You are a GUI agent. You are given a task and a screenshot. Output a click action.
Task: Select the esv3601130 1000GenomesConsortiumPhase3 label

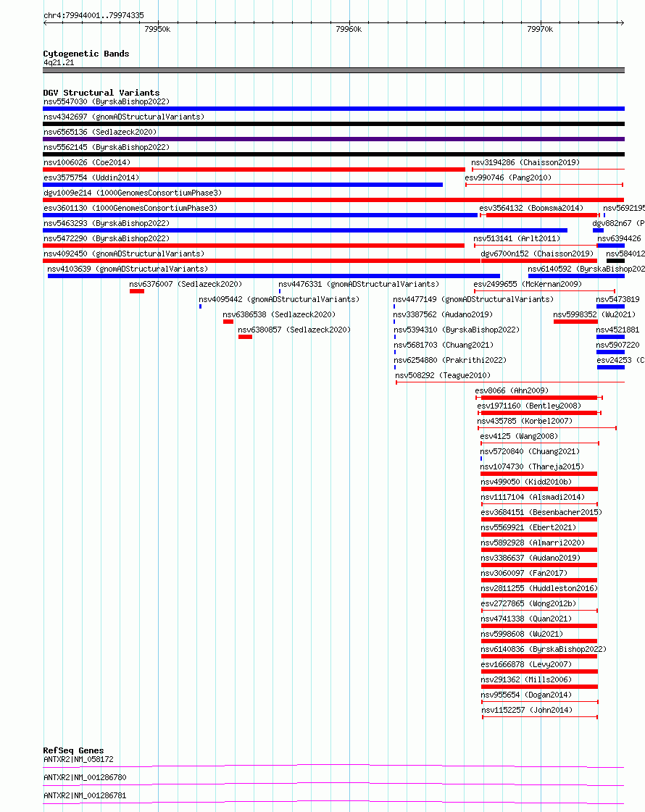130,208
